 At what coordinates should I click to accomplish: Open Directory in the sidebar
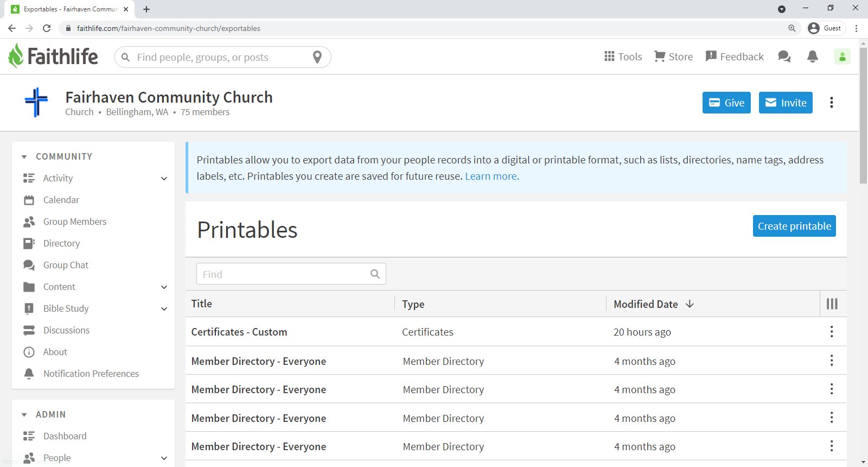[62, 243]
